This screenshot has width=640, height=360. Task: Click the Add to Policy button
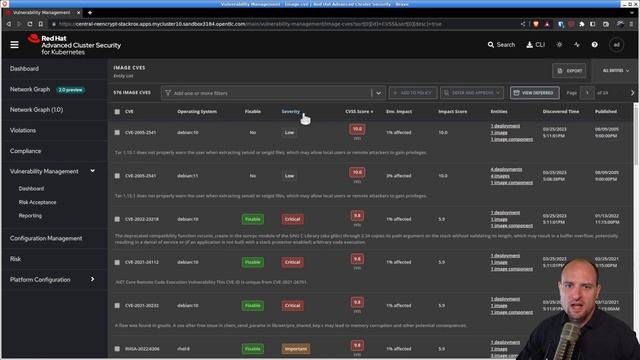(x=413, y=93)
